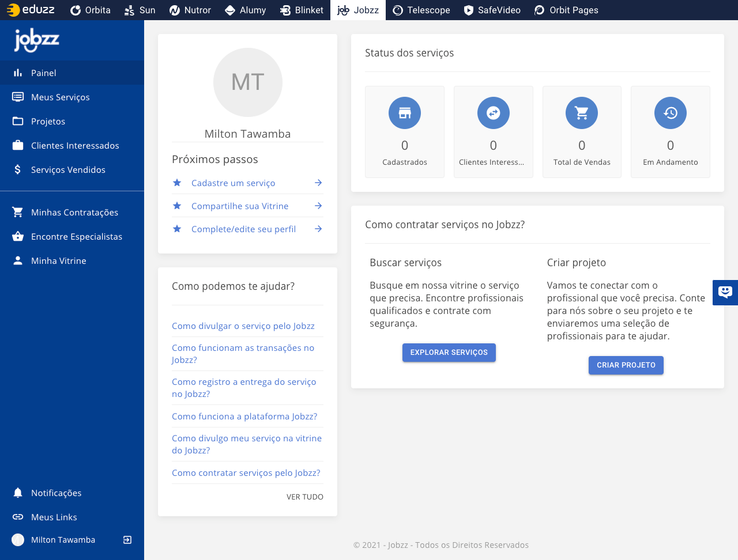The width and height of the screenshot is (738, 560).
Task: Click the Compartilhe sua Vitrine link
Action: pyautogui.click(x=240, y=206)
